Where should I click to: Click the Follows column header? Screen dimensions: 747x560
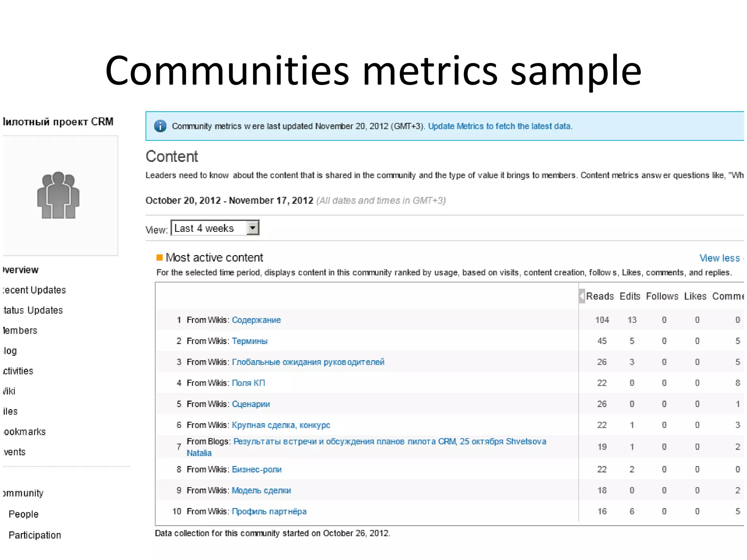click(x=662, y=296)
